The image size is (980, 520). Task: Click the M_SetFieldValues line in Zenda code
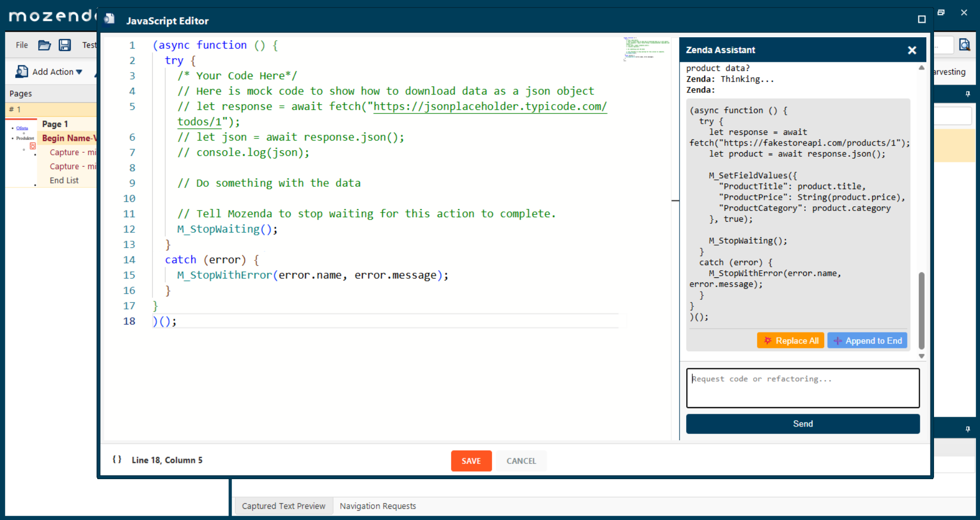pos(753,175)
